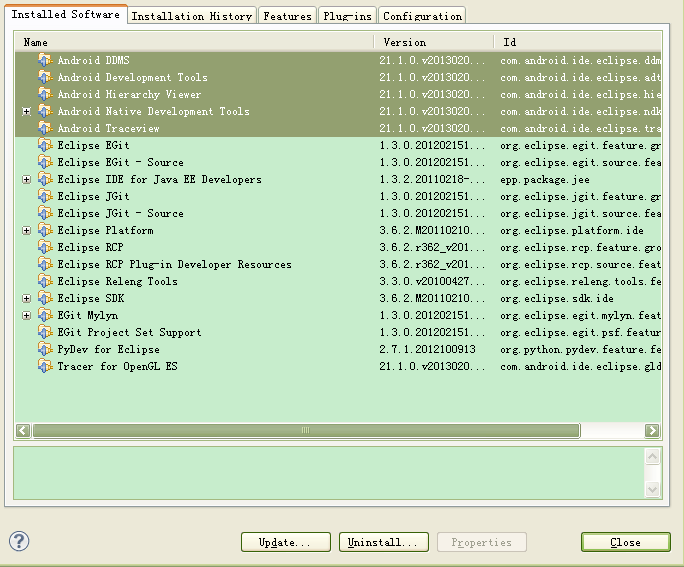
Task: Click the Tracer for OpenGL ES icon
Action: tap(45, 366)
